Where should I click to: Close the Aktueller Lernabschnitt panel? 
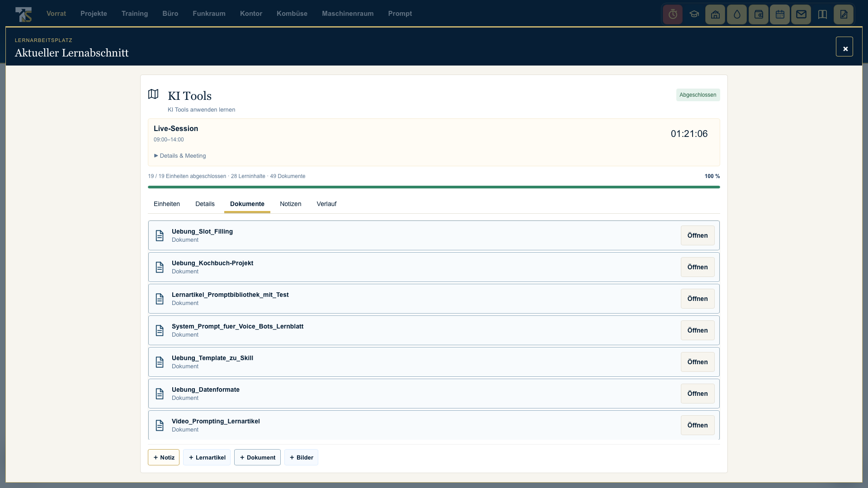coord(844,47)
